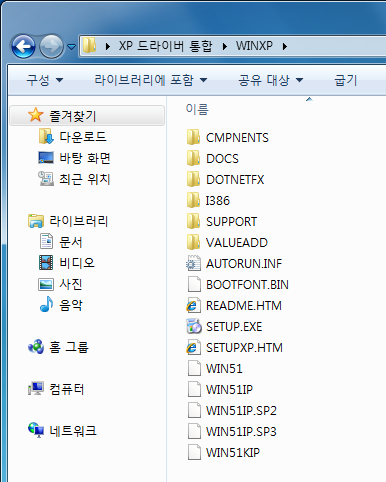Select 컴퓨터 in navigation pane

(67, 389)
